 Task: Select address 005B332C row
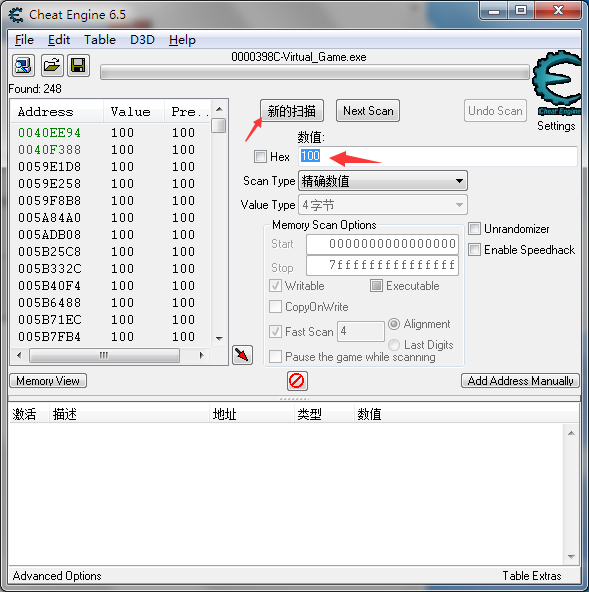pyautogui.click(x=111, y=268)
